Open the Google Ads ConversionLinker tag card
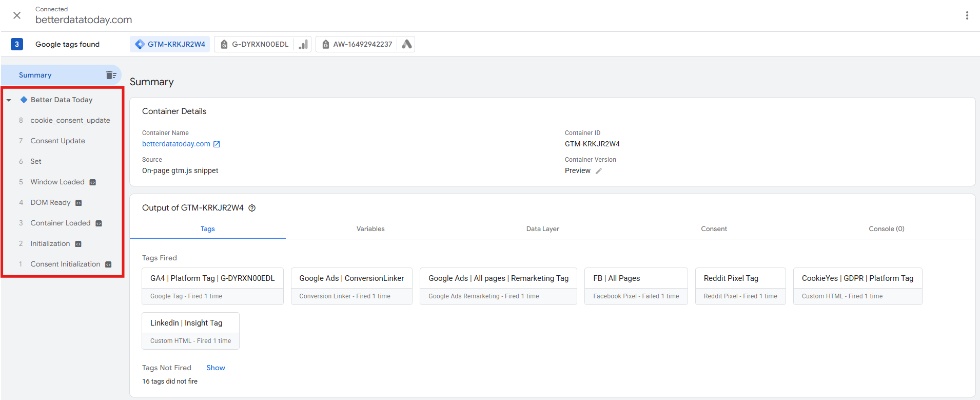Screen dimensions: 980x400 [351, 286]
